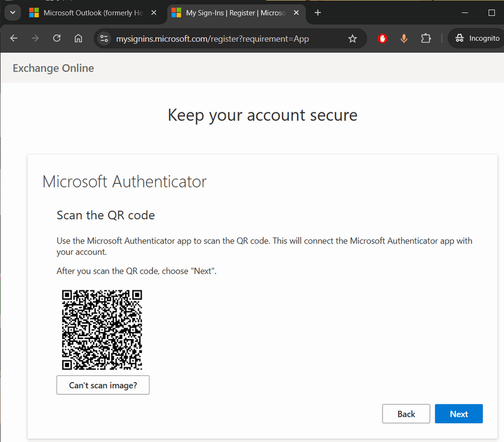Open the Extensions puzzle menu
Image resolution: width=504 pixels, height=442 pixels.
(426, 39)
